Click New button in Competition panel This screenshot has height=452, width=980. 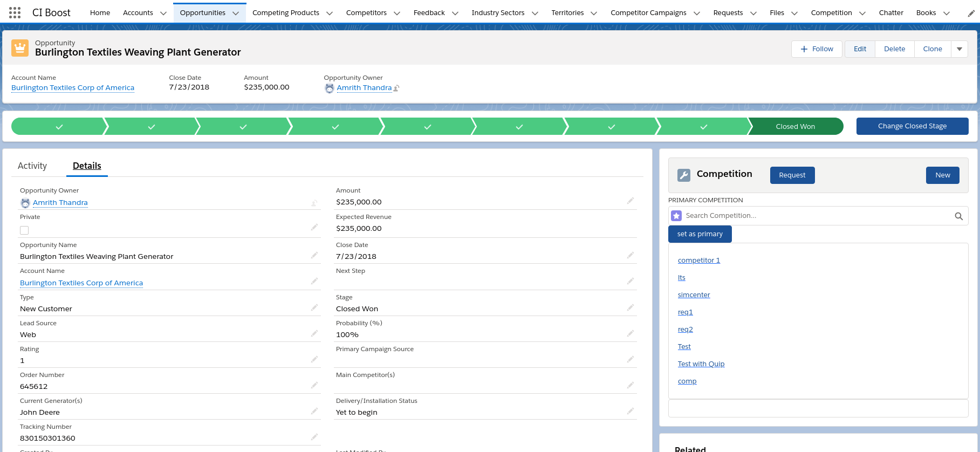pos(942,175)
